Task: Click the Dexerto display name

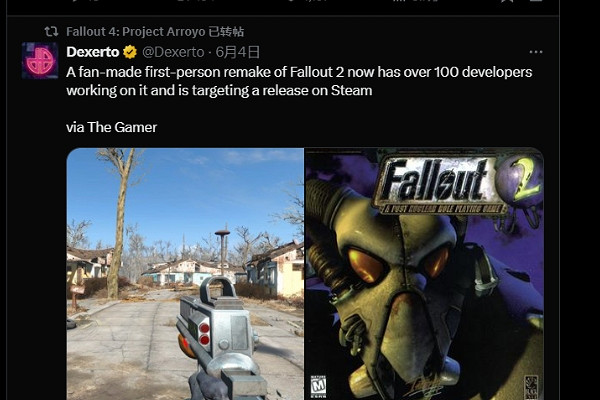Action: (93, 52)
